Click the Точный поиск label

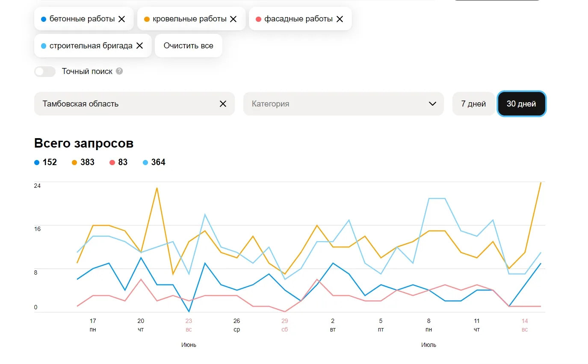[87, 71]
